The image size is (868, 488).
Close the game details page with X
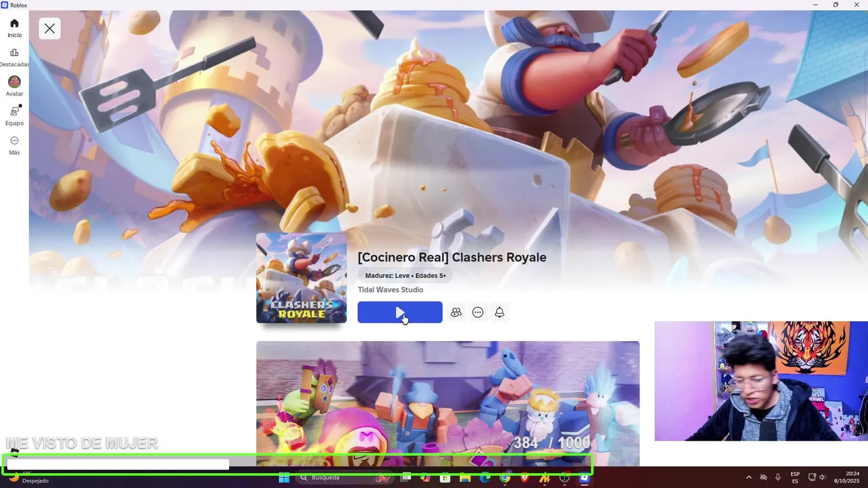coord(50,28)
